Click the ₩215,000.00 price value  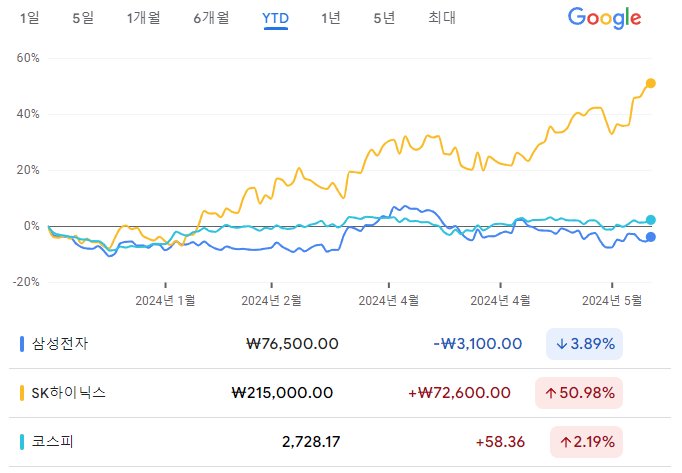coord(282,393)
